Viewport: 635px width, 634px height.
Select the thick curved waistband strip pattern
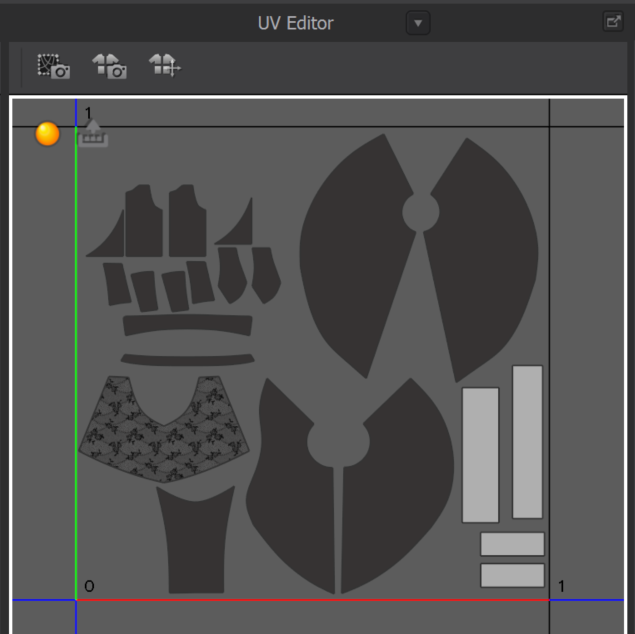click(188, 325)
